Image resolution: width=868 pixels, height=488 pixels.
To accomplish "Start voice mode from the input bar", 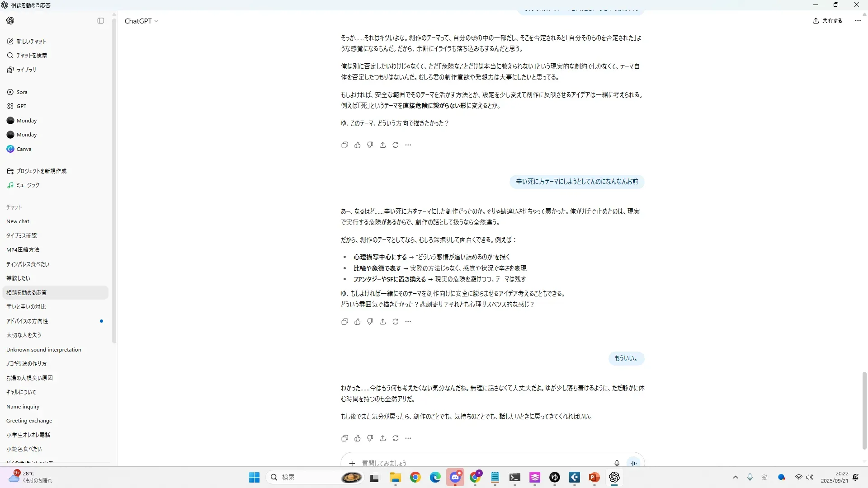I will point(633,463).
